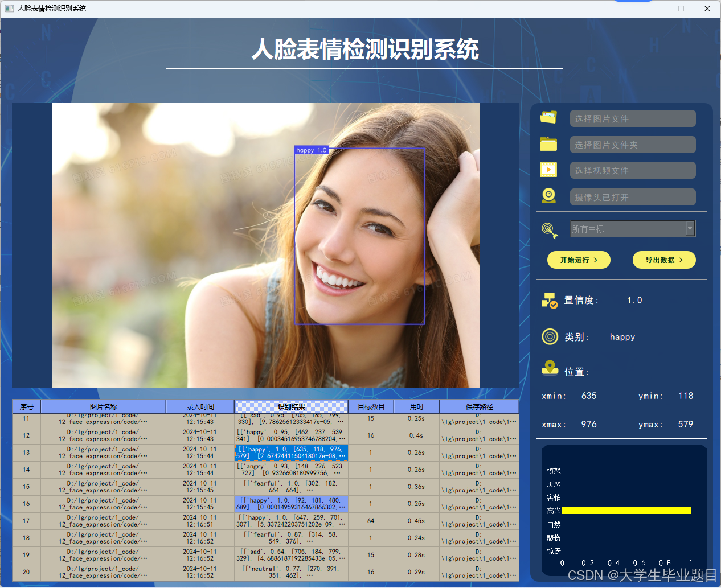721x588 pixels.
Task: Click the 目标数目 column header
Action: click(371, 406)
